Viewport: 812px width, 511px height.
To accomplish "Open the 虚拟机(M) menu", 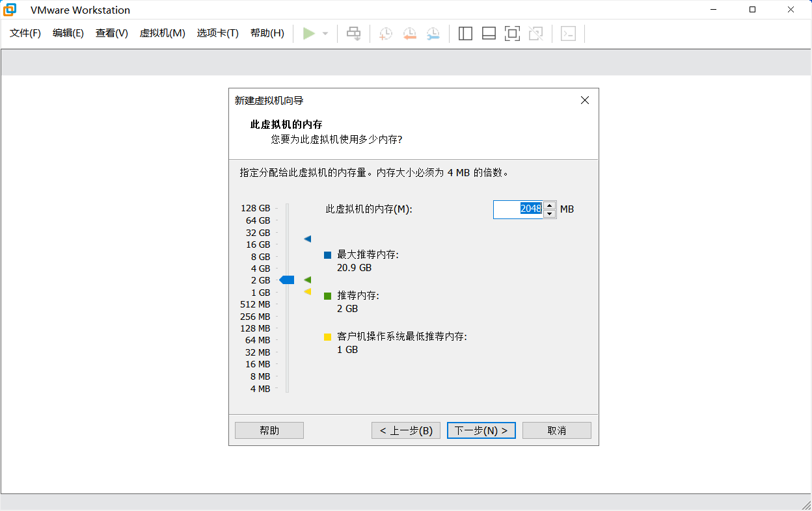I will click(162, 33).
